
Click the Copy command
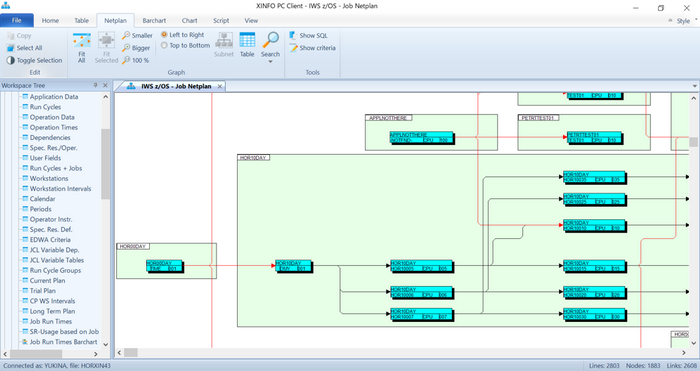[x=19, y=36]
